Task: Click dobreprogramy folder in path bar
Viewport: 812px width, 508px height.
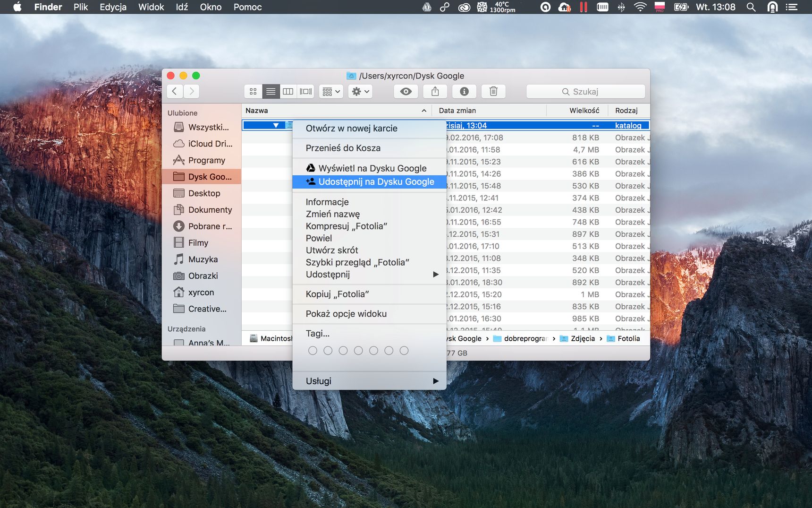Action: (520, 338)
